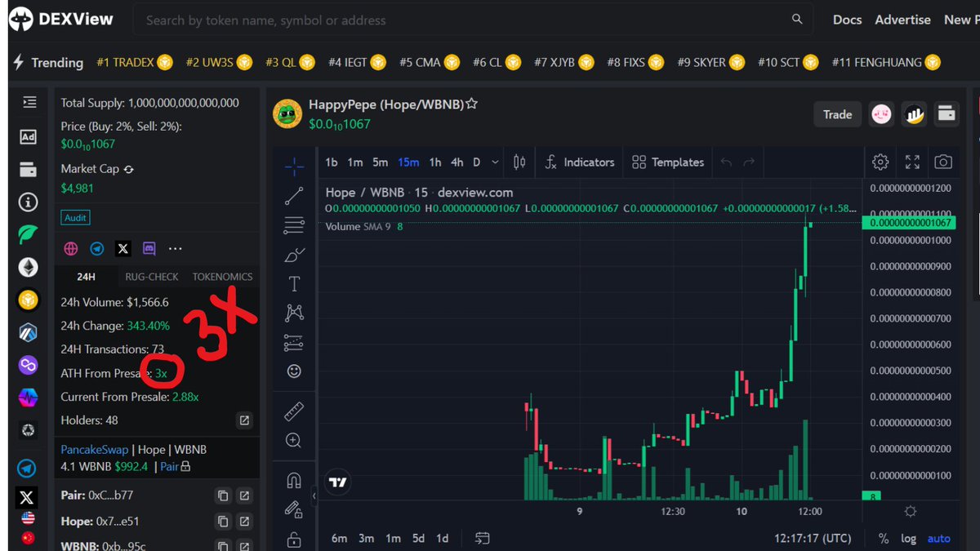Select the 1m chart interval
The width and height of the screenshot is (980, 551).
coord(354,162)
